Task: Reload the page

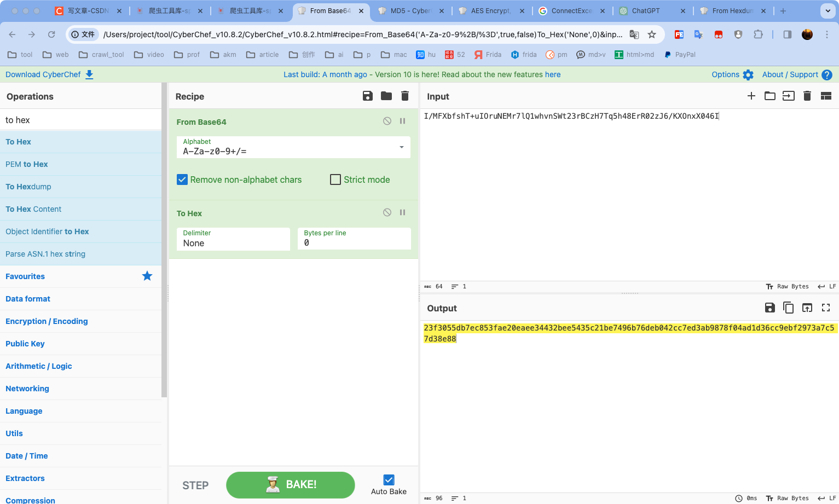Action: click(51, 34)
